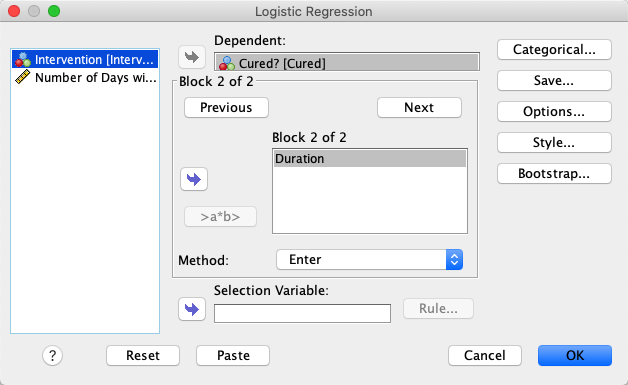Screen dimensions: 628x385
Task: Select Number of Days wi... variable
Action: click(85, 77)
